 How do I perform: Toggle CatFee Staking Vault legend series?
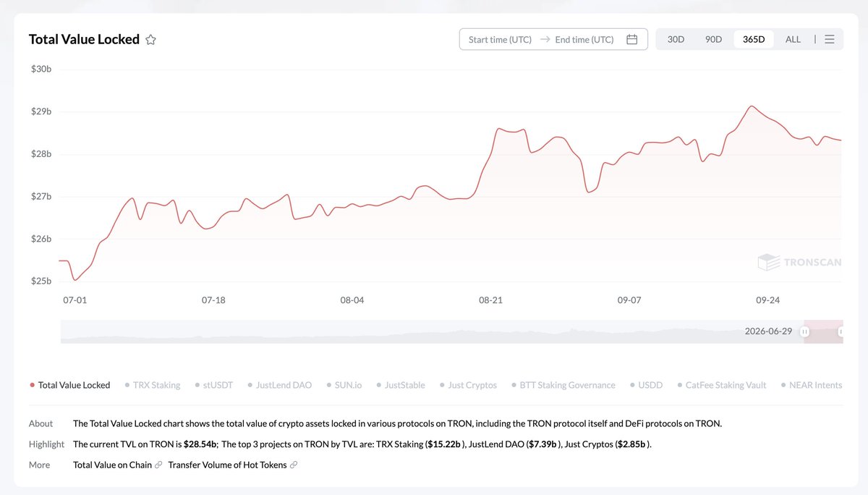pyautogui.click(x=722, y=385)
